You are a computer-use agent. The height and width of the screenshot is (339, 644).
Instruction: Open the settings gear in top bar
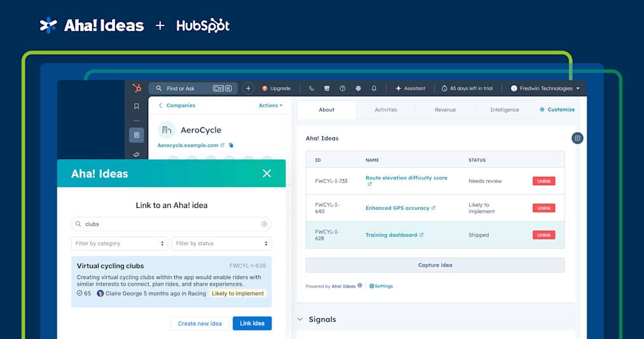click(x=358, y=88)
